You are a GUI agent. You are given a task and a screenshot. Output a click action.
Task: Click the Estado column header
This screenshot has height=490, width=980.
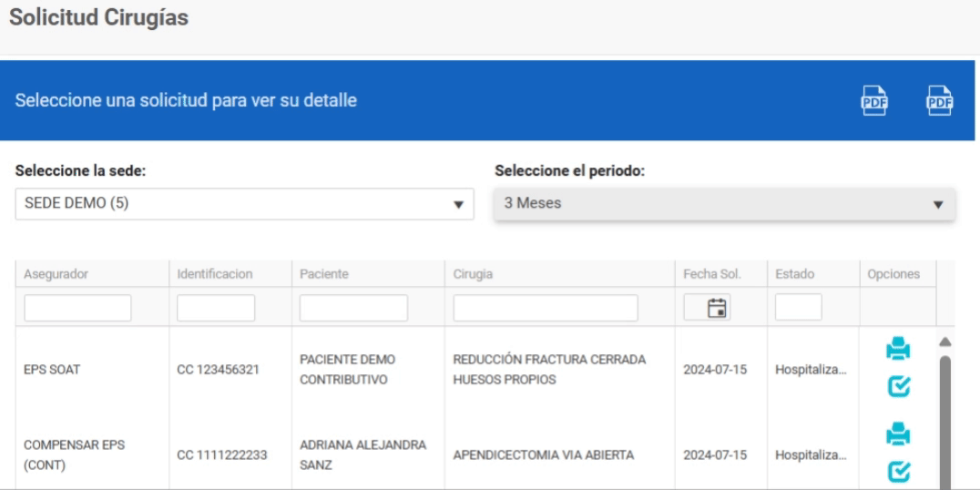coord(793,274)
